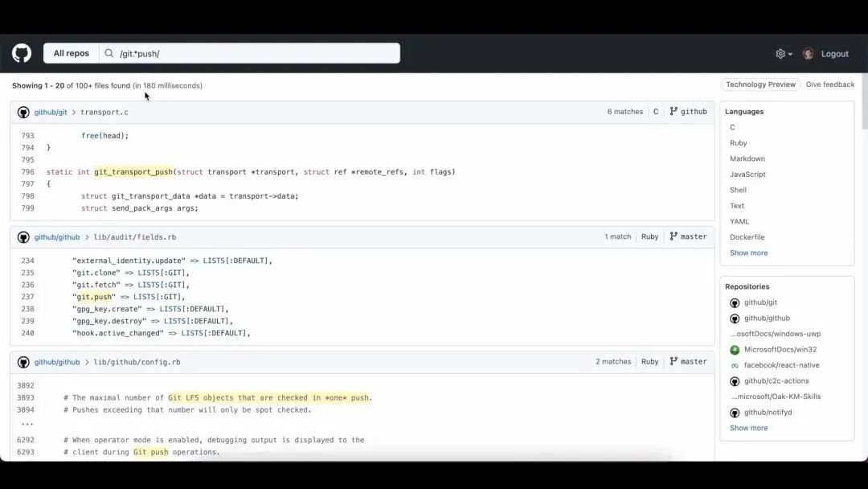Viewport: 868px width, 489px height.
Task: Open the transport.c file path
Action: point(104,112)
